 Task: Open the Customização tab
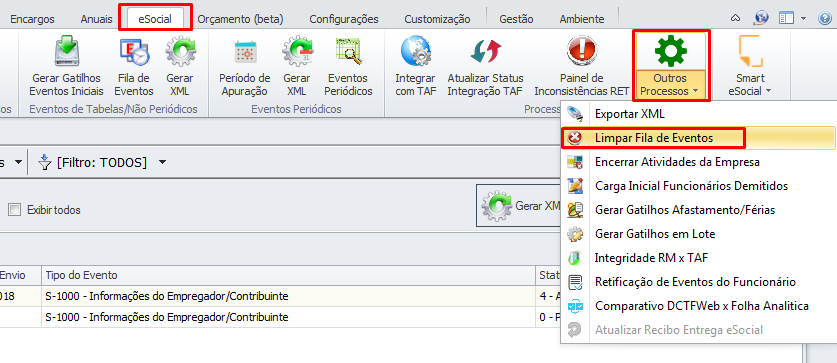pyautogui.click(x=437, y=19)
